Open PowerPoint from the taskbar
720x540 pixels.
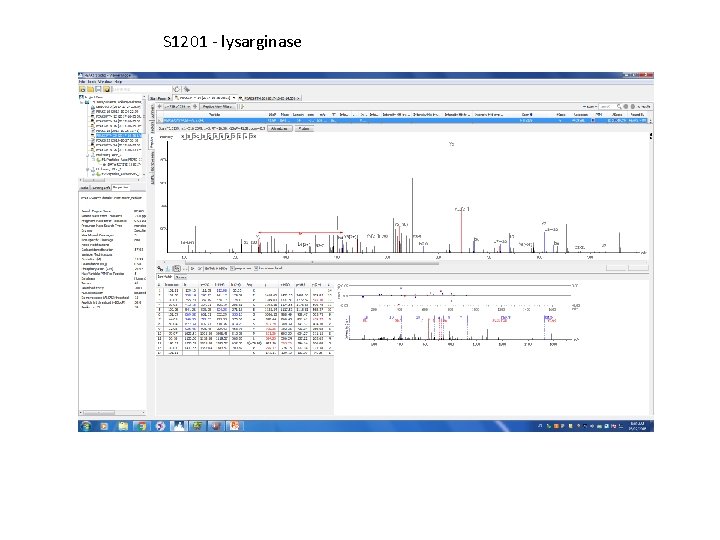[235, 426]
